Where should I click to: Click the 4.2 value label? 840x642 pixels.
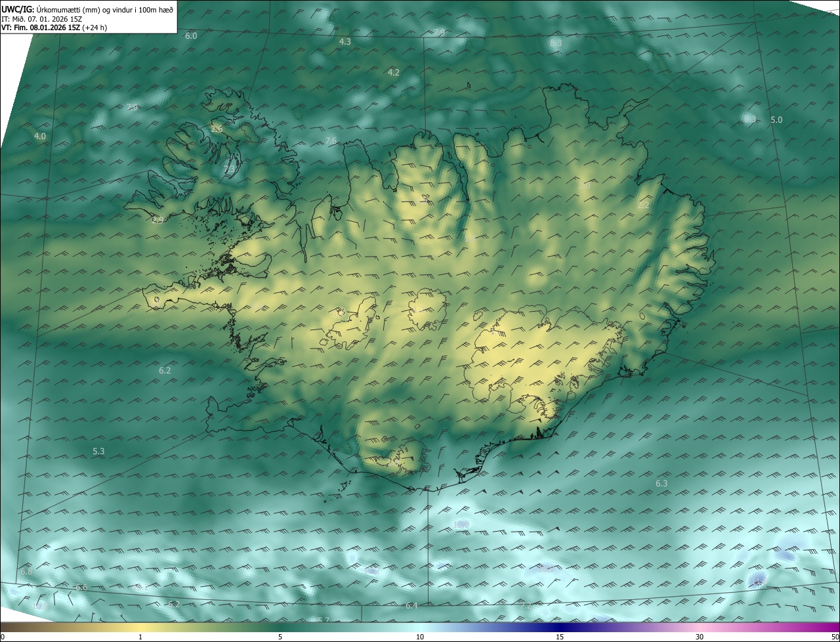(394, 72)
